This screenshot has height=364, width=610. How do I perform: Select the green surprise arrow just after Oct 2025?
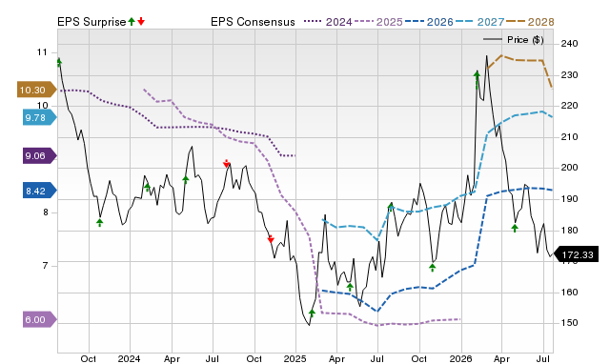(x=432, y=267)
